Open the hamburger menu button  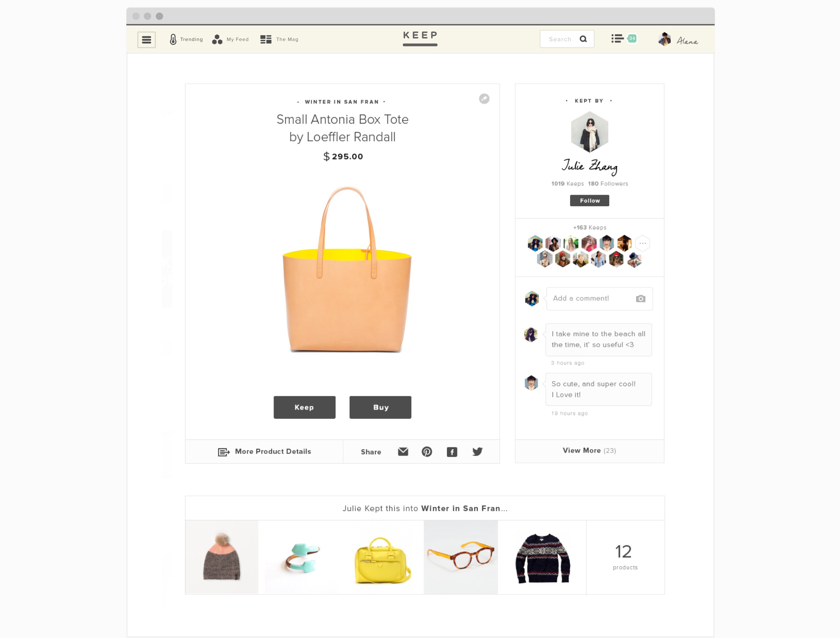pos(146,40)
